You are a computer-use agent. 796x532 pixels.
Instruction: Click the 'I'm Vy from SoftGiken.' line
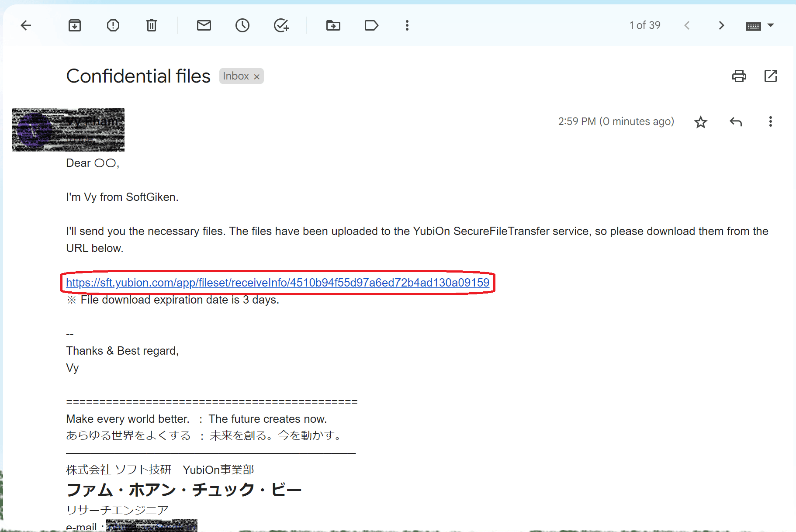click(122, 197)
